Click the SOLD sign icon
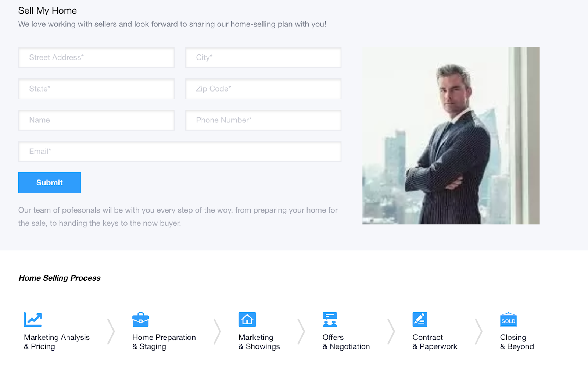This screenshot has width=588, height=370. [508, 320]
